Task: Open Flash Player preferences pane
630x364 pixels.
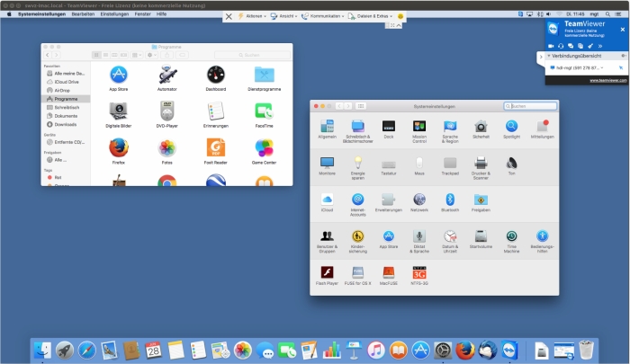Action: (327, 276)
